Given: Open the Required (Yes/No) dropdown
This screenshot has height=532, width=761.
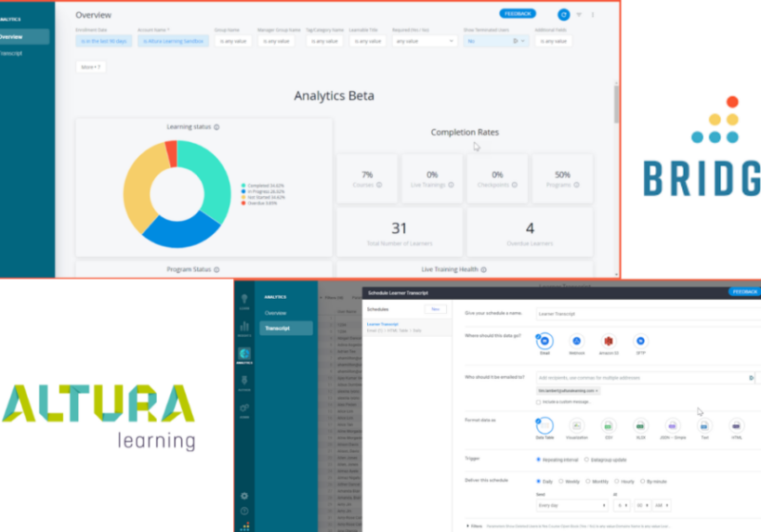Looking at the screenshot, I should coord(425,41).
